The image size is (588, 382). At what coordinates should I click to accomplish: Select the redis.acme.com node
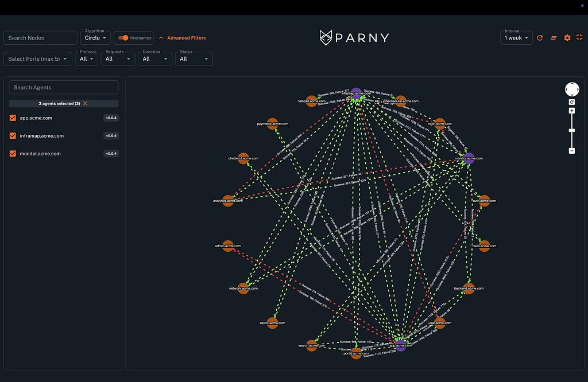(484, 246)
